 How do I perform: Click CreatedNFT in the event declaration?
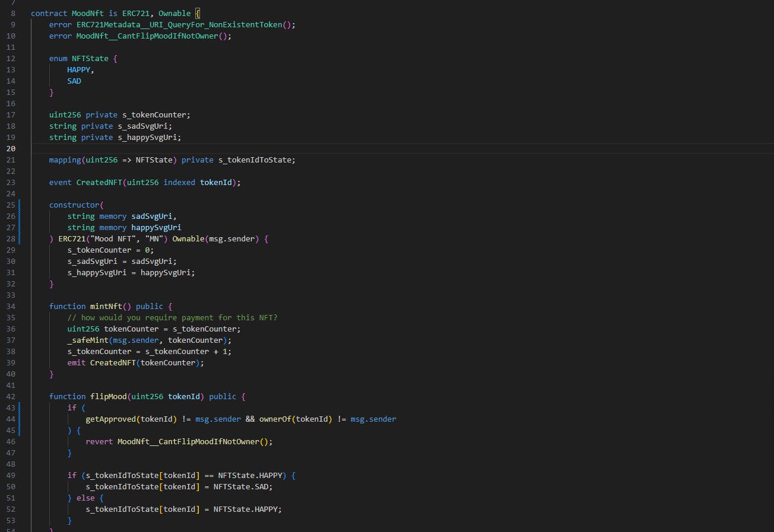[99, 182]
